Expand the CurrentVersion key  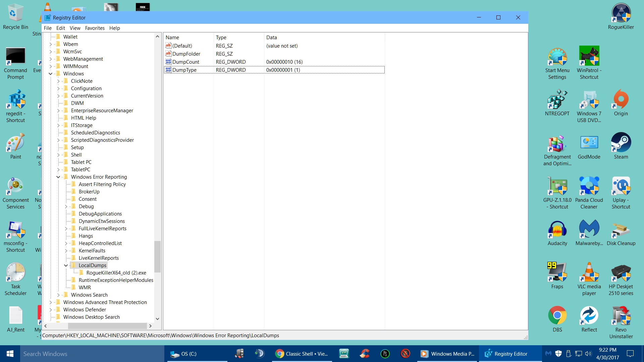pos(58,96)
